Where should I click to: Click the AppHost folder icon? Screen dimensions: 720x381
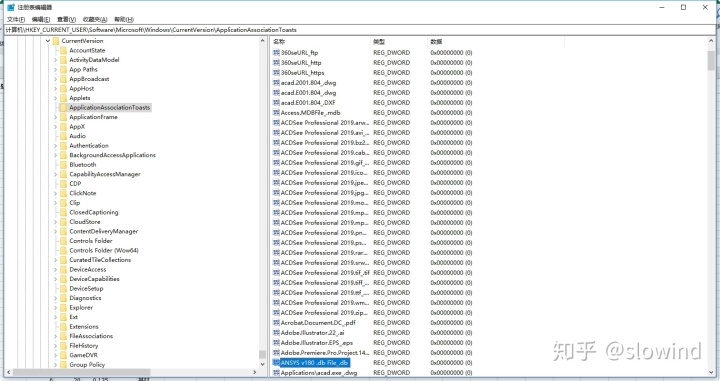point(63,89)
